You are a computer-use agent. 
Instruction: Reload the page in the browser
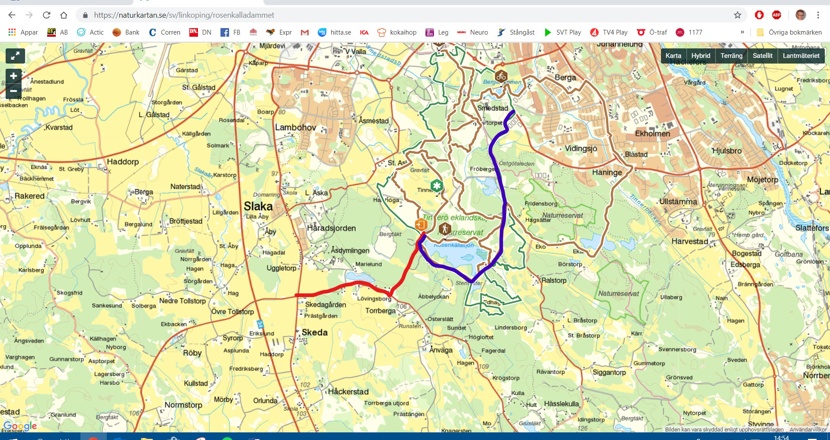[x=46, y=15]
